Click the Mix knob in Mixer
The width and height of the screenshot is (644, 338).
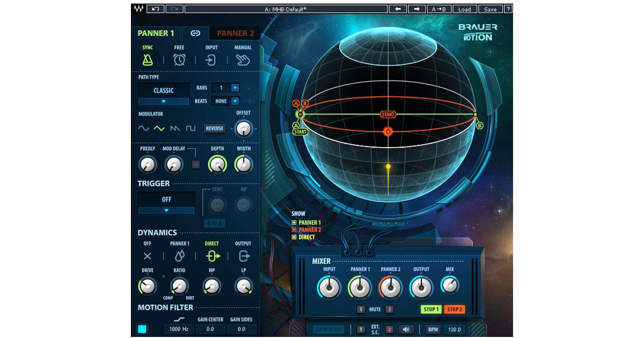(449, 285)
